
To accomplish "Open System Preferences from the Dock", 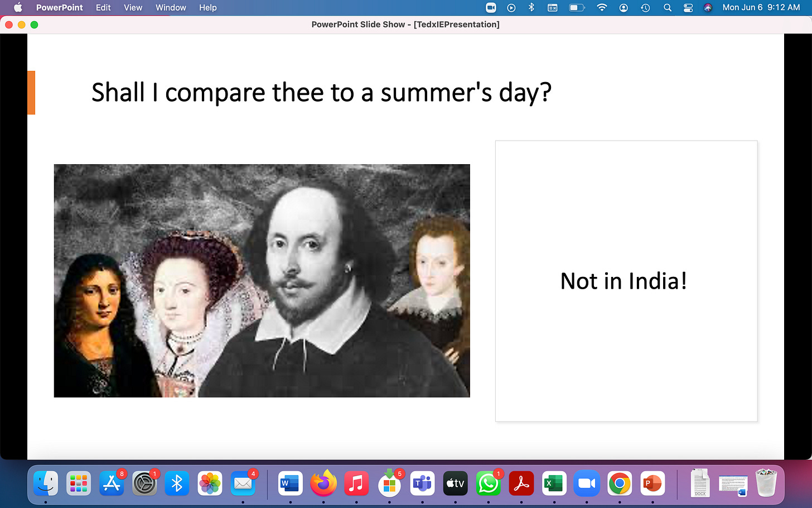I will [144, 483].
